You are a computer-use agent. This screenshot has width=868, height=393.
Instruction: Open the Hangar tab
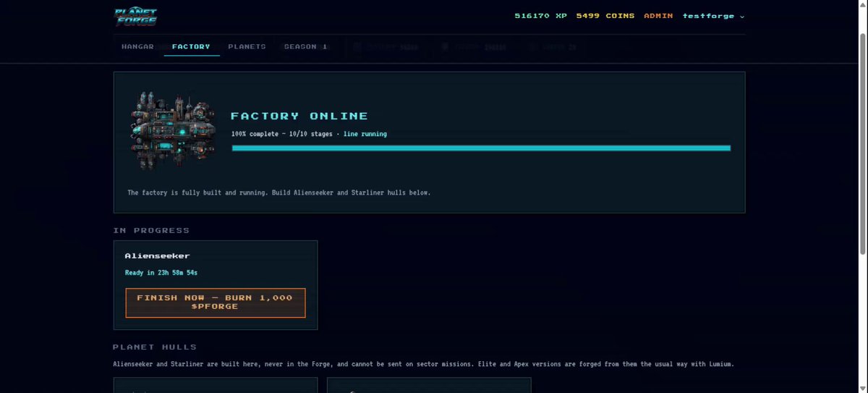(x=137, y=46)
